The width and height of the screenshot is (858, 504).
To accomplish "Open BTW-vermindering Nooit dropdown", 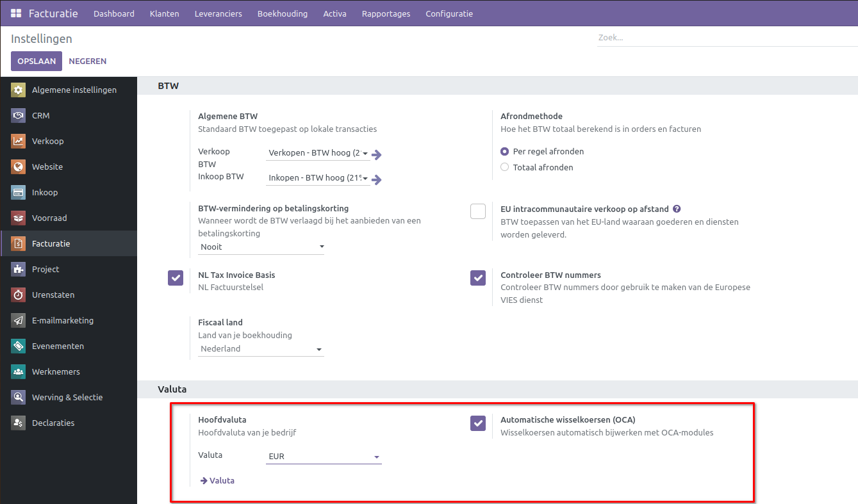I will 261,247.
